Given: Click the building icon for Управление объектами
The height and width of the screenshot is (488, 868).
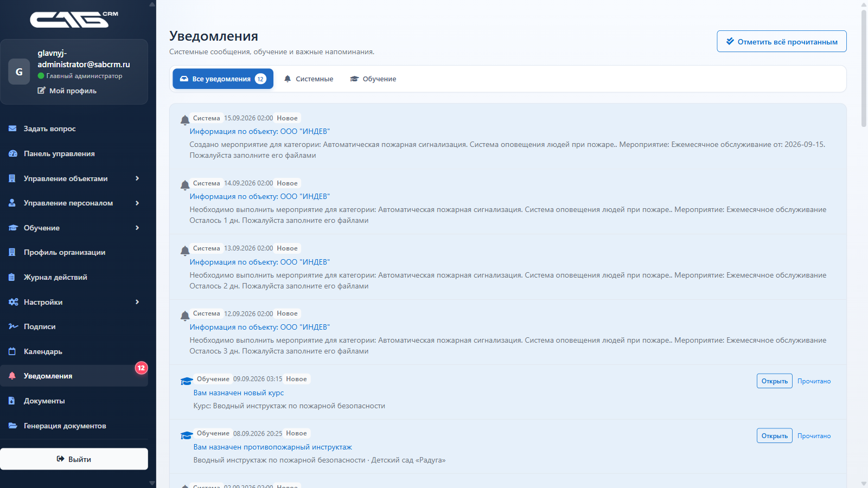Looking at the screenshot, I should (12, 178).
